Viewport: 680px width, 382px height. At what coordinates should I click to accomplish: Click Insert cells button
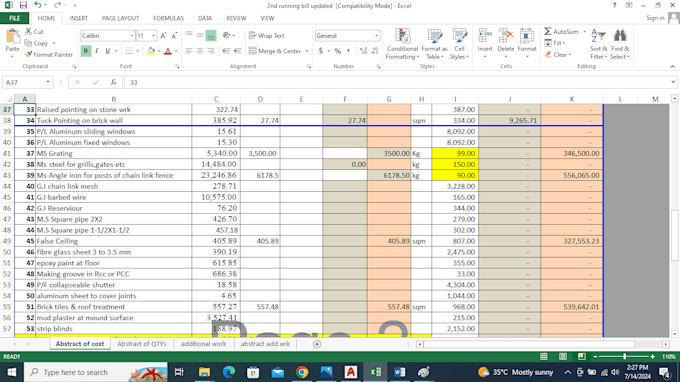pos(485,44)
